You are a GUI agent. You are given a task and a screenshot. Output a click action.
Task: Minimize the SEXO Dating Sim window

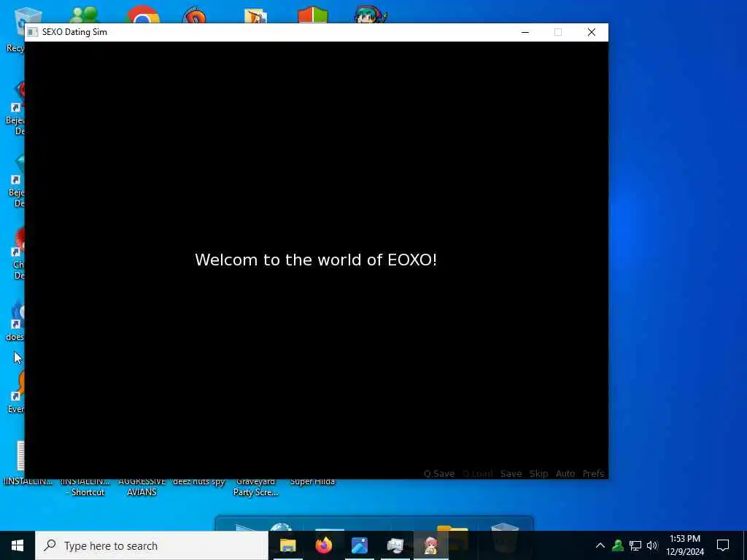pos(525,32)
